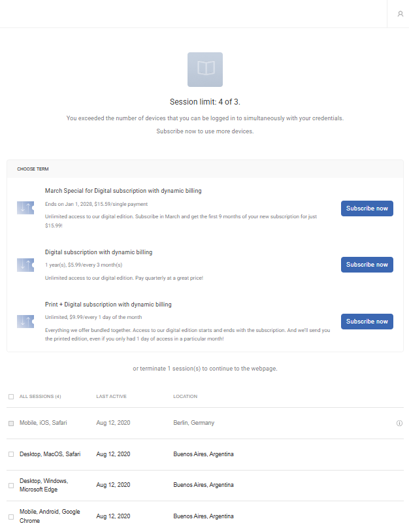Click the Digital subscription offer ticket icon
The height and width of the screenshot is (532, 409).
pyautogui.click(x=25, y=265)
